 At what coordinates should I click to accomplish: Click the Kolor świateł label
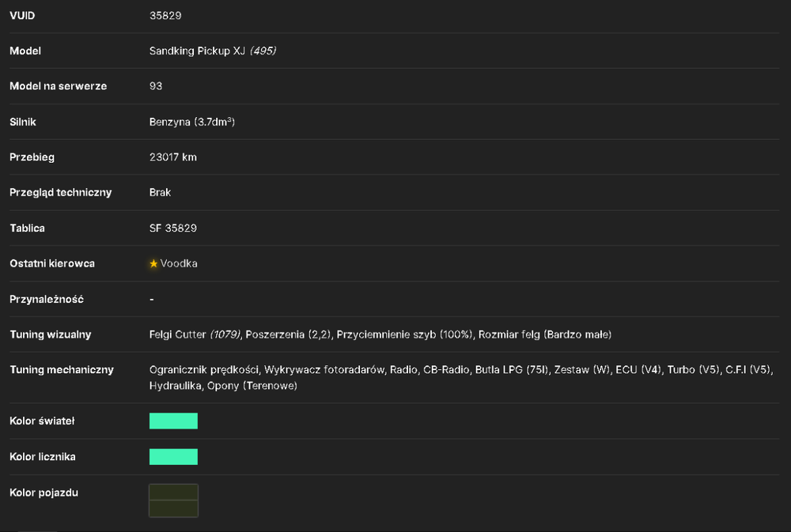pos(42,421)
